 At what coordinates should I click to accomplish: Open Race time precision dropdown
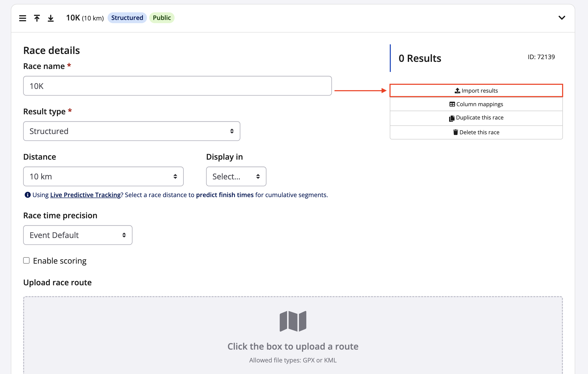click(78, 235)
